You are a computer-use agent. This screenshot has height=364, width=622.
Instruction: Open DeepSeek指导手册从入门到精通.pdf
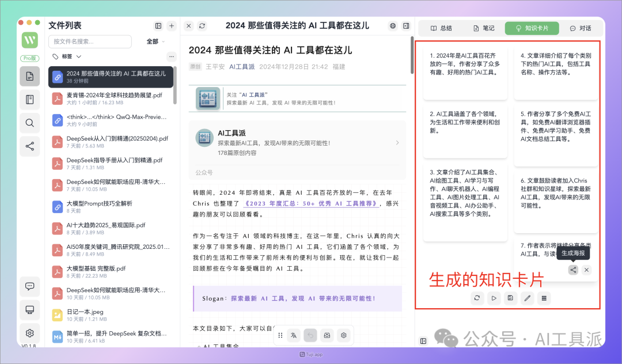[111, 164]
